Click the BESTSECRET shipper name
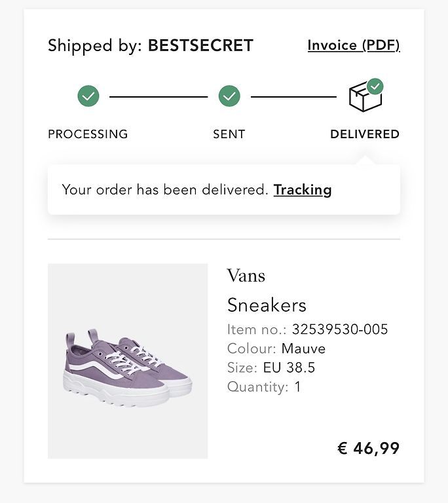The image size is (448, 503). coord(200,45)
